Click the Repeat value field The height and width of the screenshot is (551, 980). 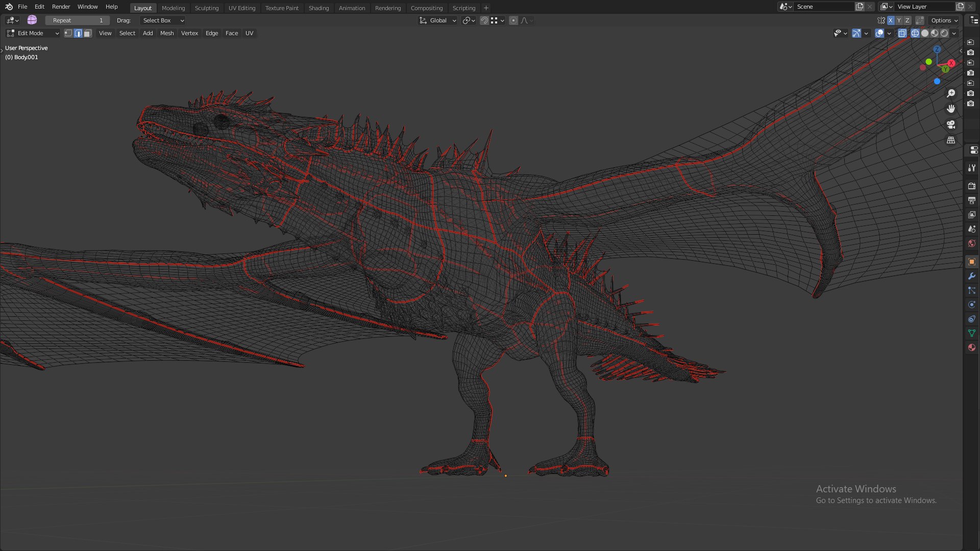click(x=78, y=20)
